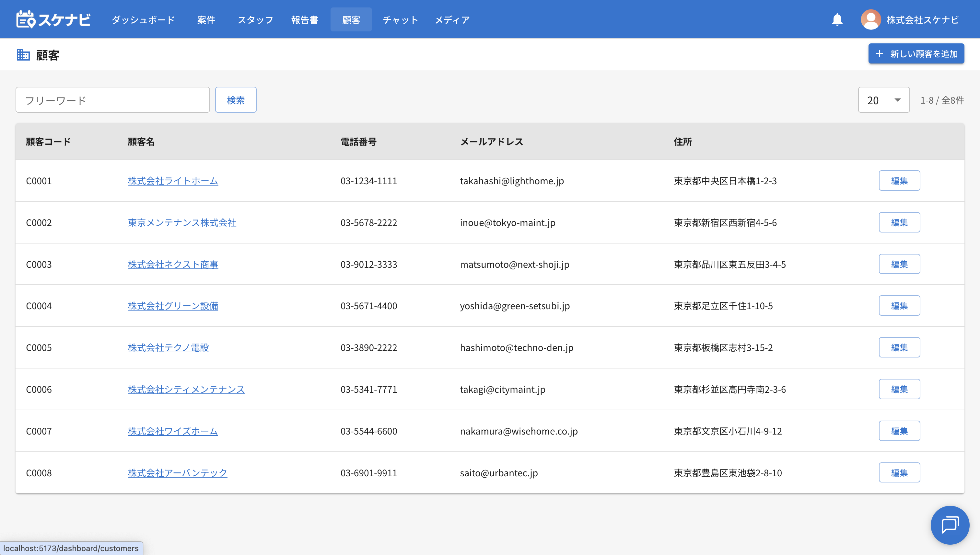980x555 pixels.
Task: Click the per-page dropdown arrow
Action: (897, 100)
